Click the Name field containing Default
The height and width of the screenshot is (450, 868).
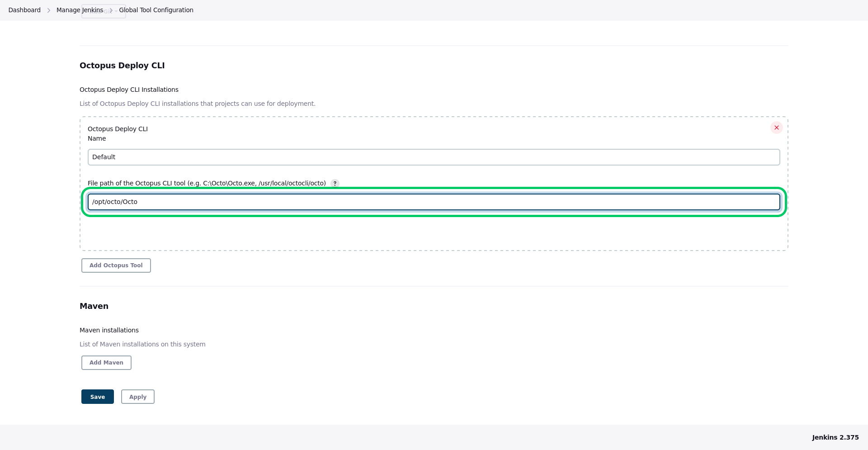coord(434,157)
